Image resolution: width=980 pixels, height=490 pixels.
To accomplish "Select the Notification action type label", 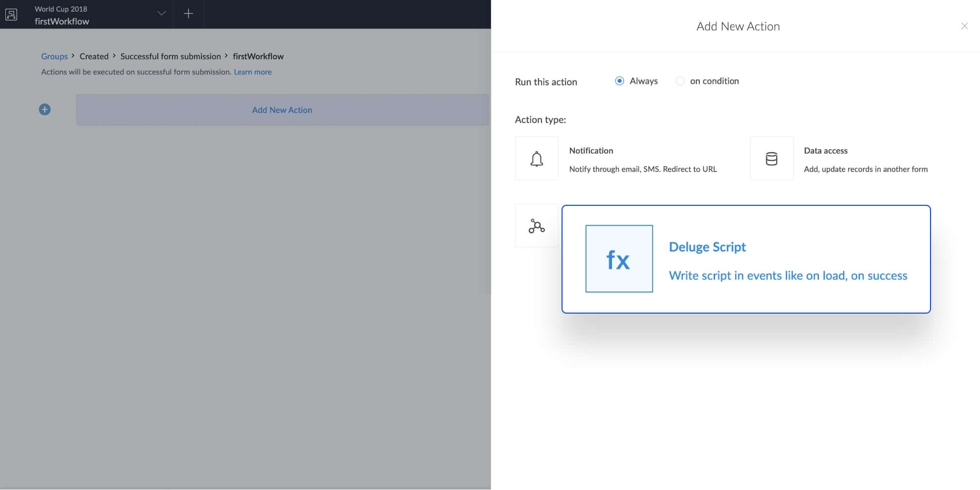I will pos(591,151).
